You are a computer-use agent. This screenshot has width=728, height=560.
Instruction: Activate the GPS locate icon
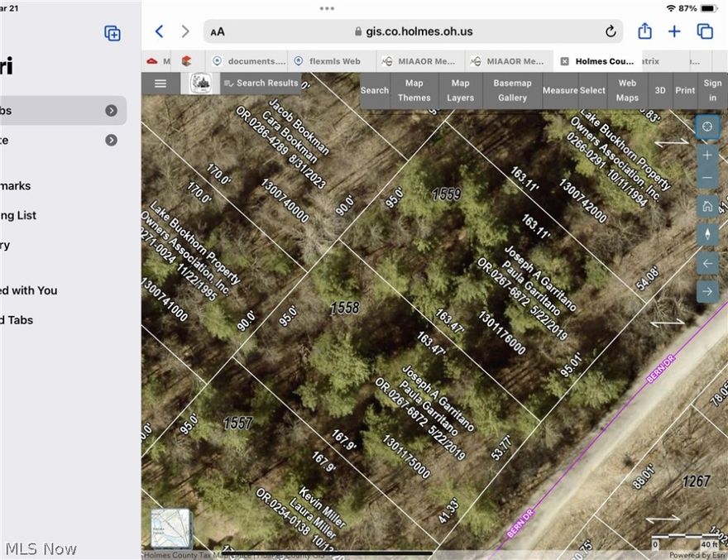coord(707,234)
